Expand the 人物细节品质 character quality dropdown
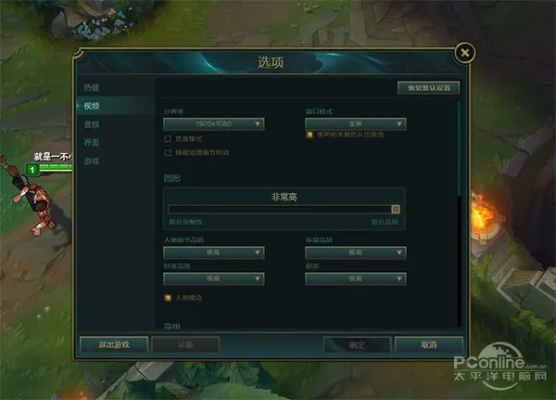Screen dimensions: 556x400 click(214, 252)
